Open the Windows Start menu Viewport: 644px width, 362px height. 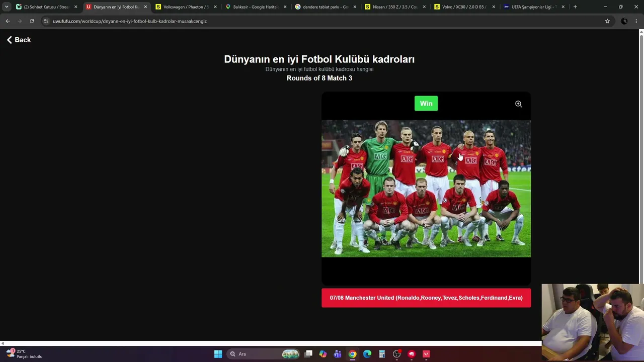pyautogui.click(x=218, y=354)
